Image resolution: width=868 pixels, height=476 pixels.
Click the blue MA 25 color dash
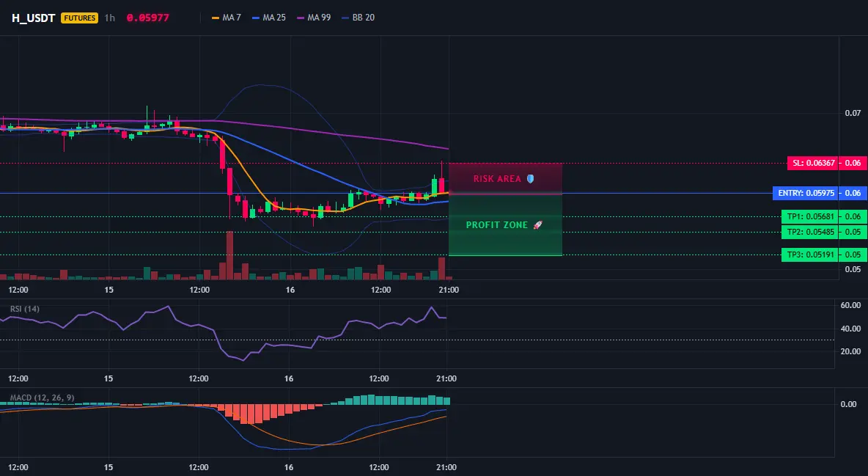point(256,18)
